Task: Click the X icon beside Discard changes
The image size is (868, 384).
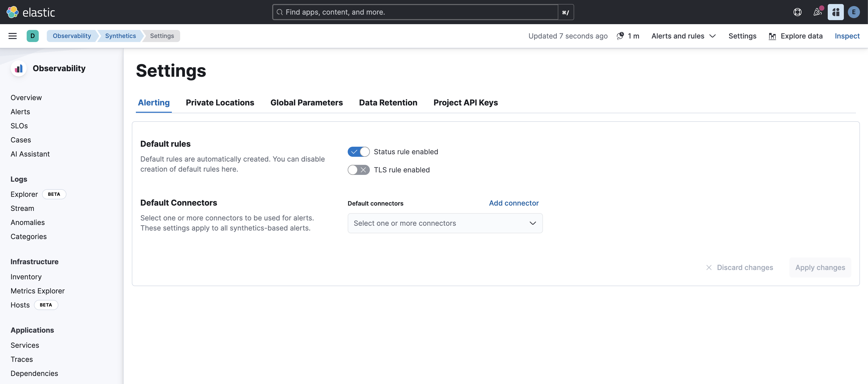Action: pos(709,267)
